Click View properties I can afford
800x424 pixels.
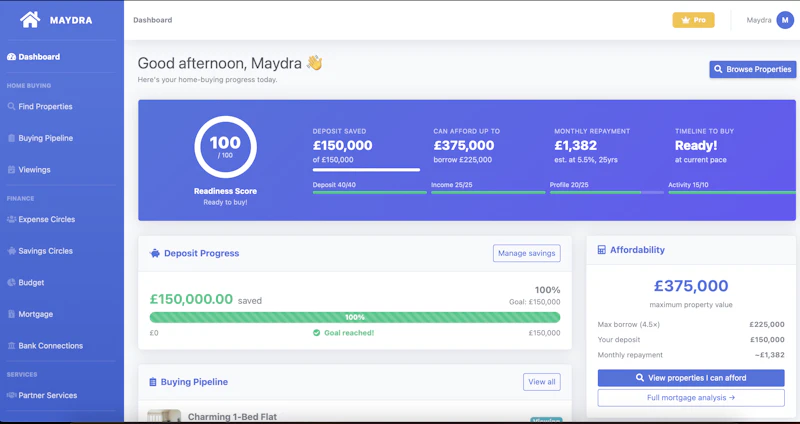coord(691,378)
